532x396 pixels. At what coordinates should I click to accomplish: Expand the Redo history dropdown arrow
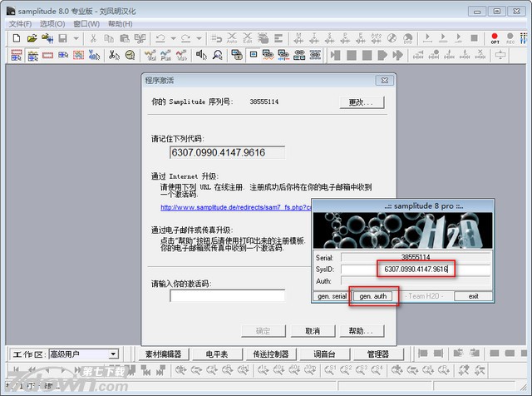[x=199, y=38]
